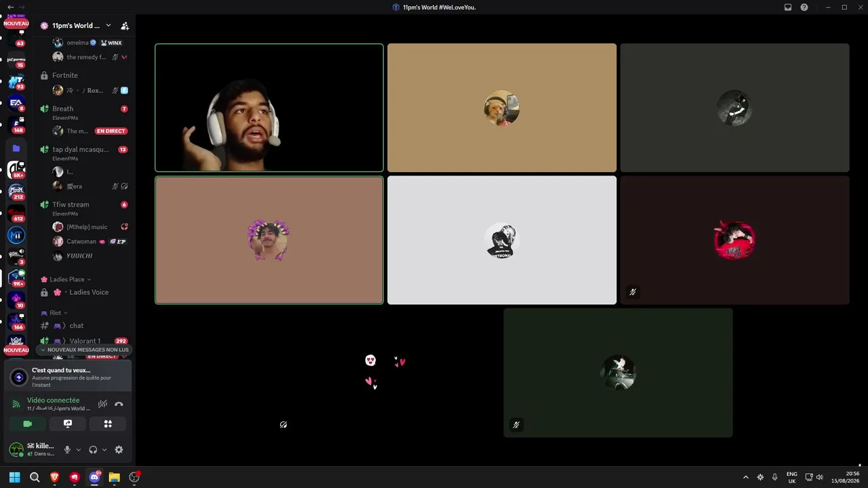
Task: Open the server icon with 63 badge
Action: pos(16,38)
